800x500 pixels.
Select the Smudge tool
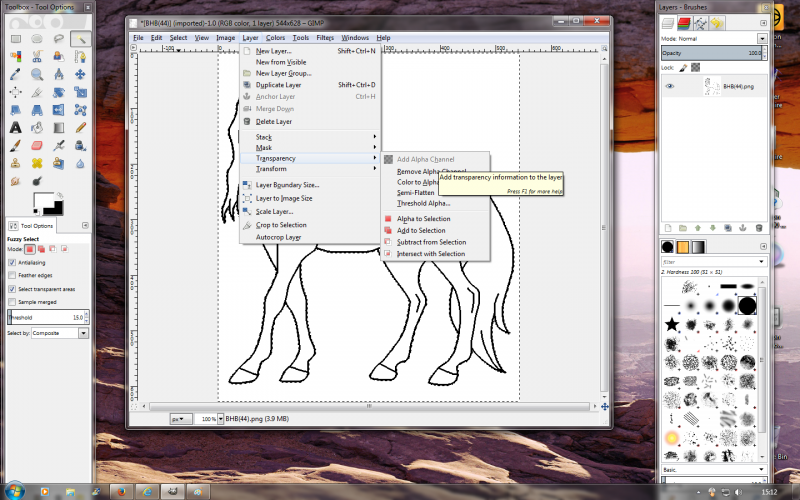point(16,182)
